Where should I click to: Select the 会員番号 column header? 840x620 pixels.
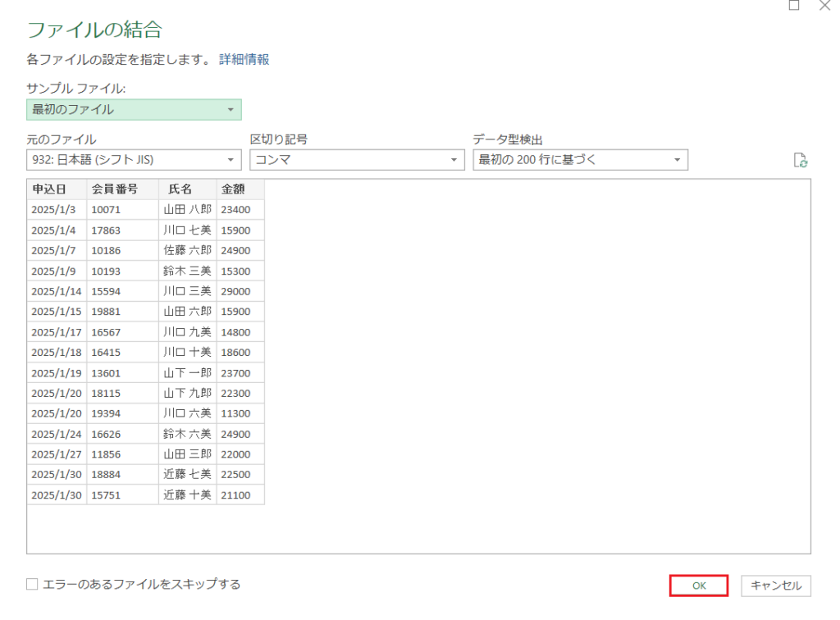coord(113,189)
